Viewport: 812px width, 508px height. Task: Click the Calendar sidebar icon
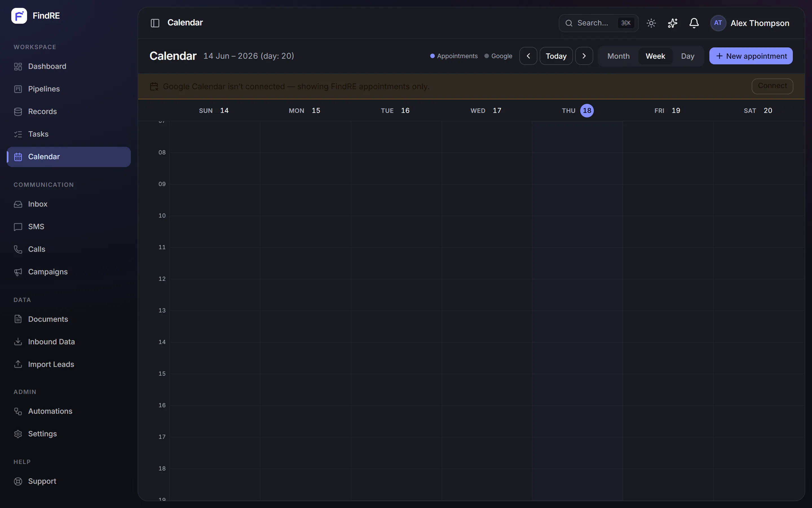tap(18, 157)
